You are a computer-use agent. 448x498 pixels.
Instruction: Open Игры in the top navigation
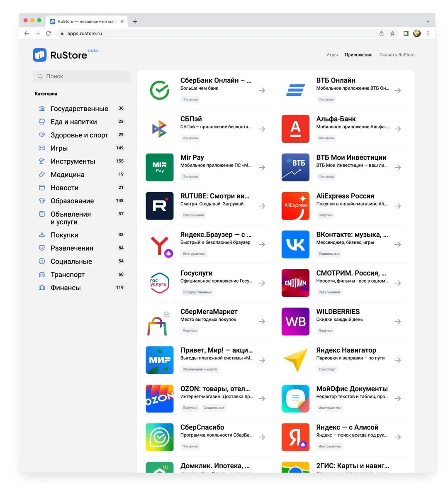[332, 55]
